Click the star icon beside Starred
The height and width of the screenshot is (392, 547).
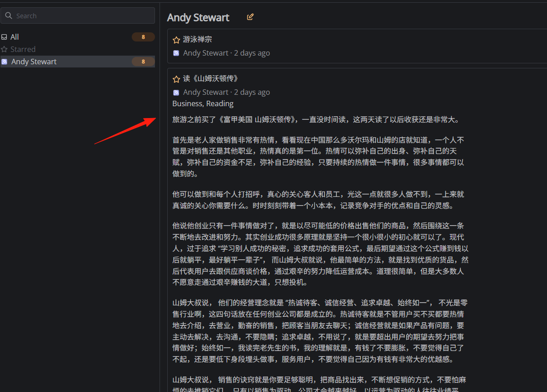(x=4, y=49)
